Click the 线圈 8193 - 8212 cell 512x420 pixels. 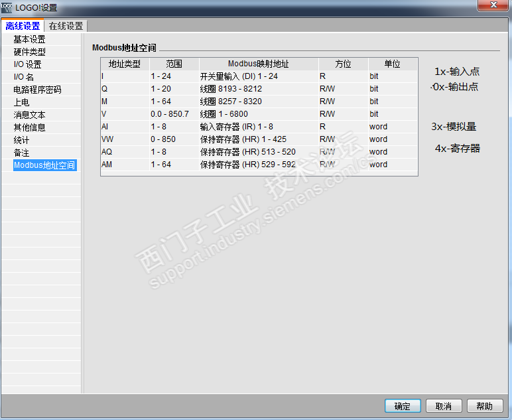pos(259,89)
